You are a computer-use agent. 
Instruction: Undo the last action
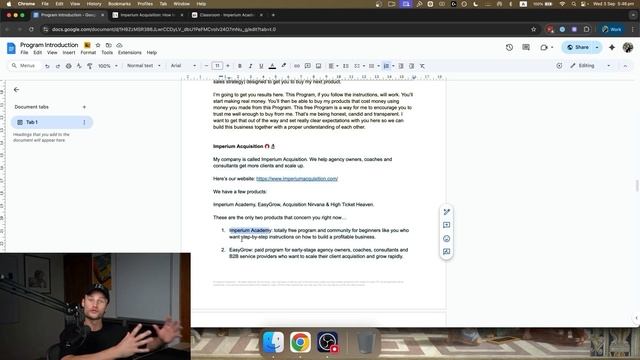coord(47,66)
